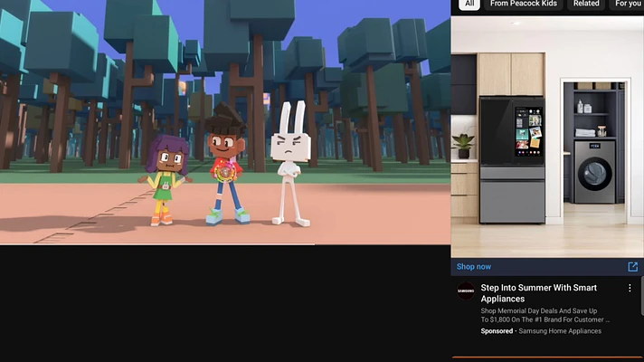Switch to From Peacock Kids chip
644x362 pixels.
(523, 5)
